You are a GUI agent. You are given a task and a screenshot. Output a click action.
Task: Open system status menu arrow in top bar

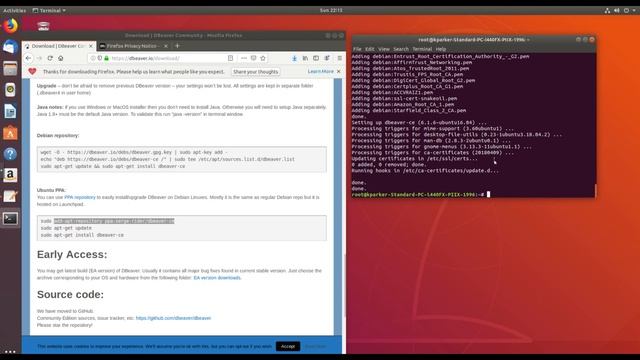(x=635, y=10)
